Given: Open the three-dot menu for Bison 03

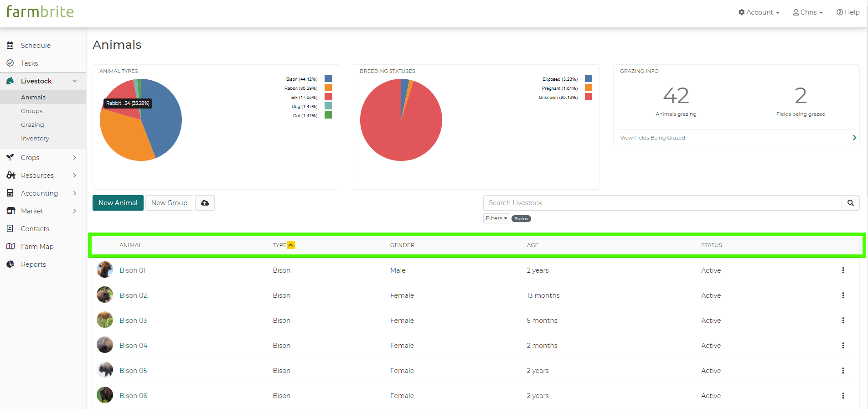Looking at the screenshot, I should pos(843,321).
